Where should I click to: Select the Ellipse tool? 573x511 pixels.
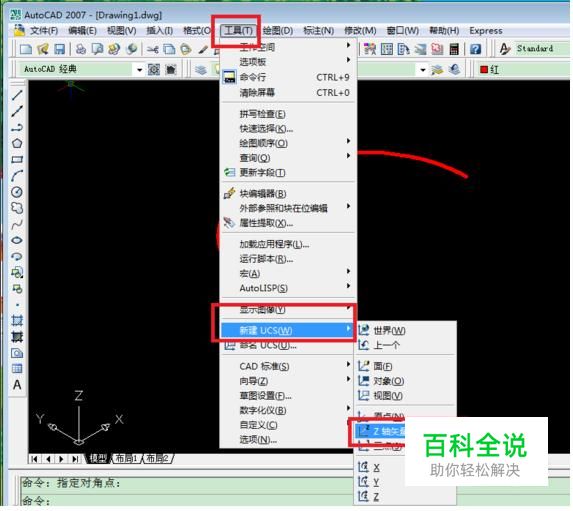click(17, 240)
